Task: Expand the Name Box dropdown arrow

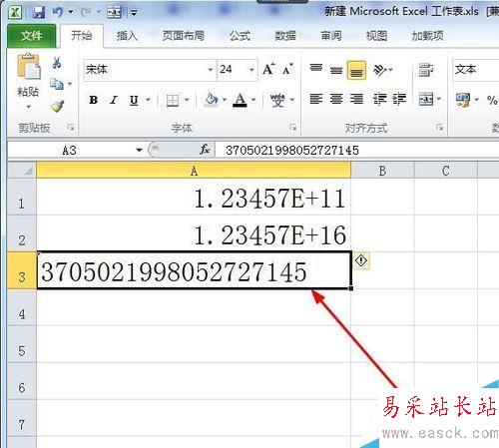Action: pos(139,150)
